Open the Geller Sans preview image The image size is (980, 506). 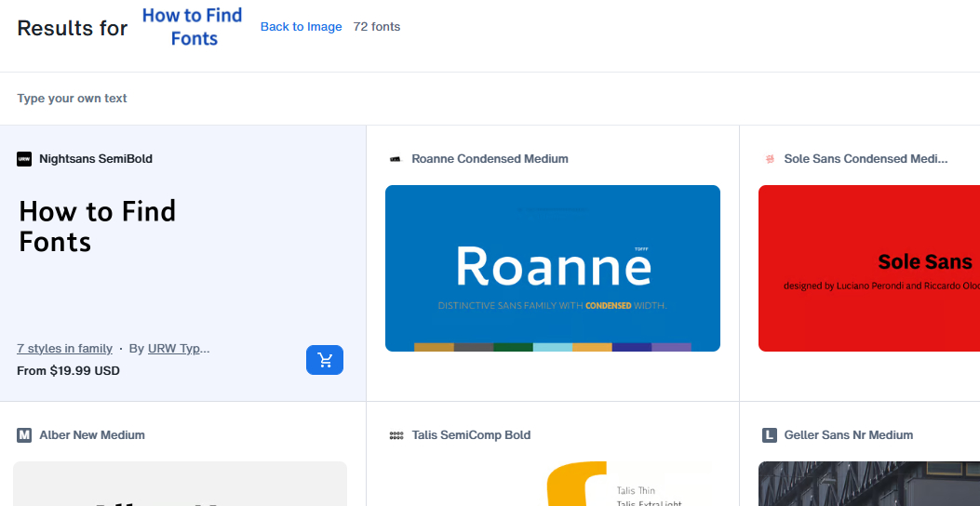click(869, 484)
